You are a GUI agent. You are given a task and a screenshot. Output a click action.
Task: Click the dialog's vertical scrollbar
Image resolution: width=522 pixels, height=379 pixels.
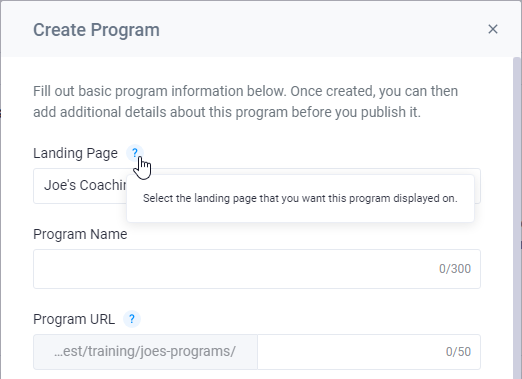[517, 218]
